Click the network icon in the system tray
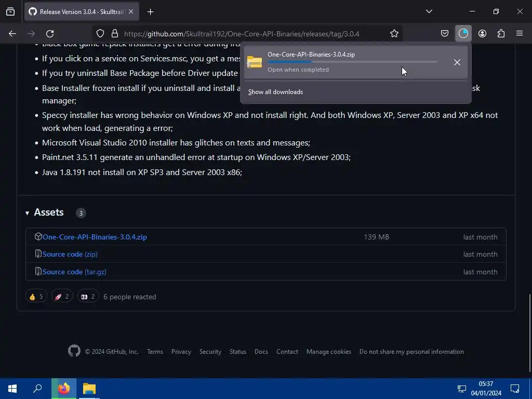Viewport: 532px width, 399px height. tap(462, 389)
